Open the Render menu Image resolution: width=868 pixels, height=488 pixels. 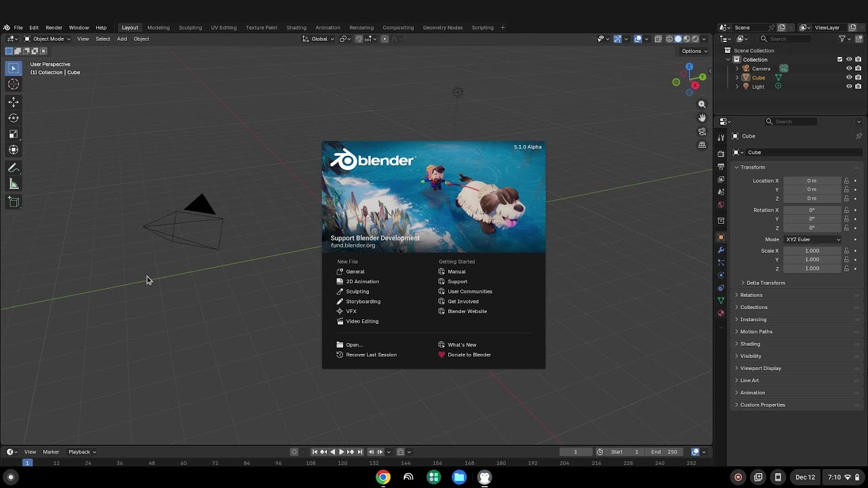(x=54, y=28)
